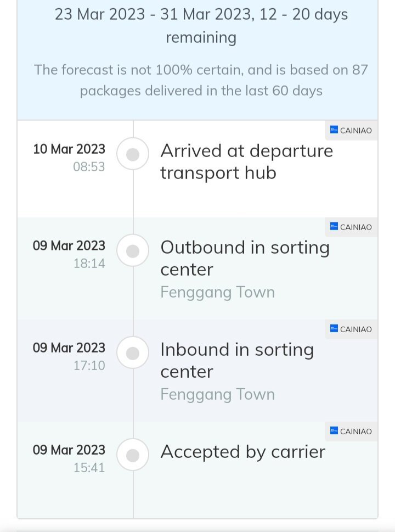The image size is (395, 532).
Task: Select the timeline dot for 09 Mar 18:14
Action: click(133, 251)
